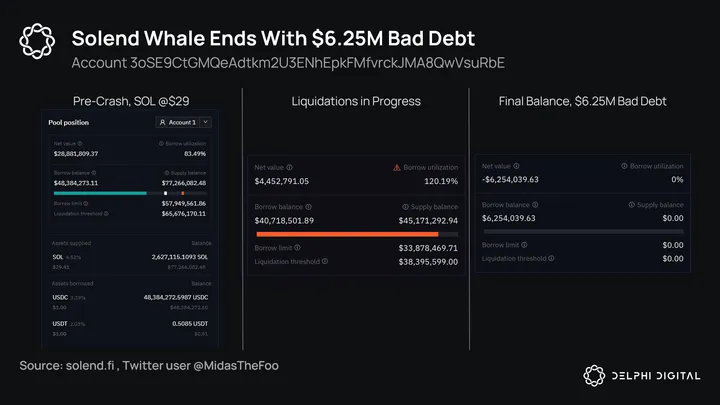Open the solend.fi source link
720x405 pixels.
coord(97,367)
